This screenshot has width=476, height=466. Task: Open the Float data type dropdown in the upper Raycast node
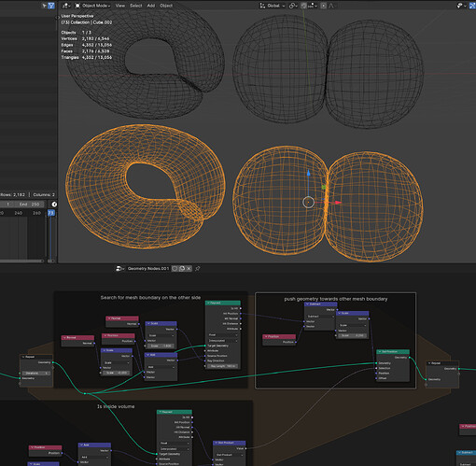[223, 335]
